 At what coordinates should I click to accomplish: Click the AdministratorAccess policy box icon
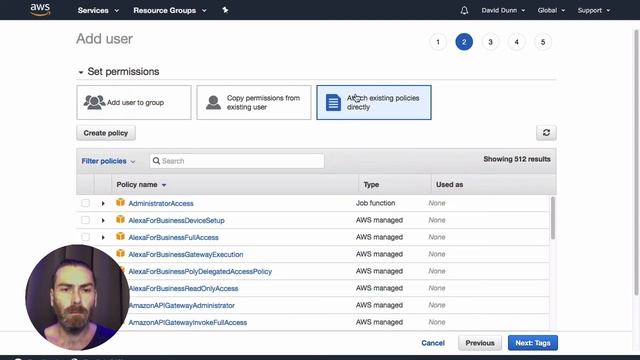120,202
